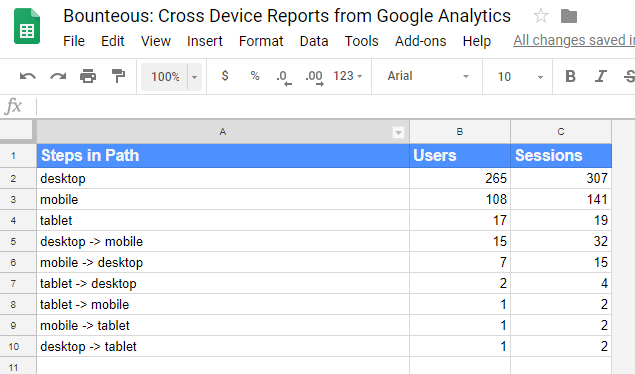The image size is (635, 374).
Task: Decrease decimal places
Action: pos(284,77)
